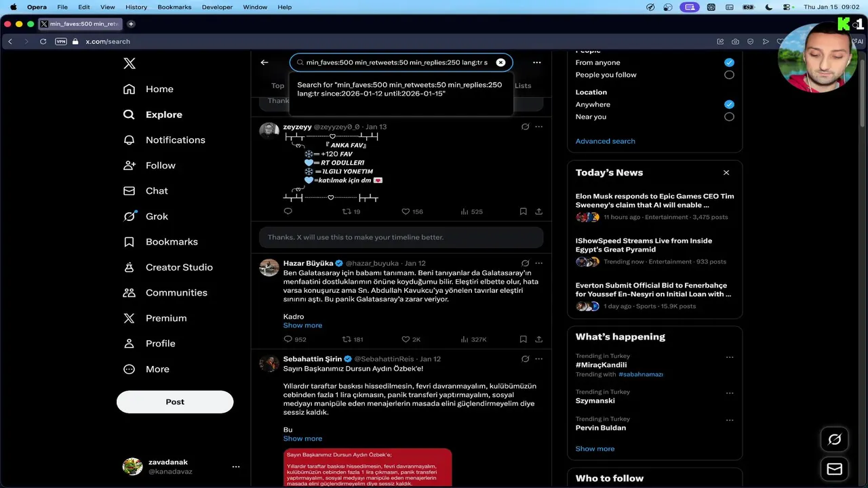The image size is (868, 488).
Task: Open more options for #MiraçKandili trend
Action: (x=730, y=357)
